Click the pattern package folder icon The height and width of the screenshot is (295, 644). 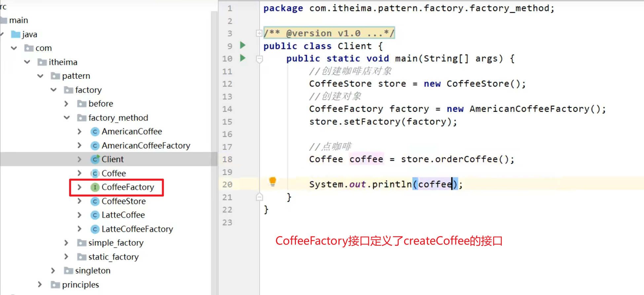tap(55, 76)
